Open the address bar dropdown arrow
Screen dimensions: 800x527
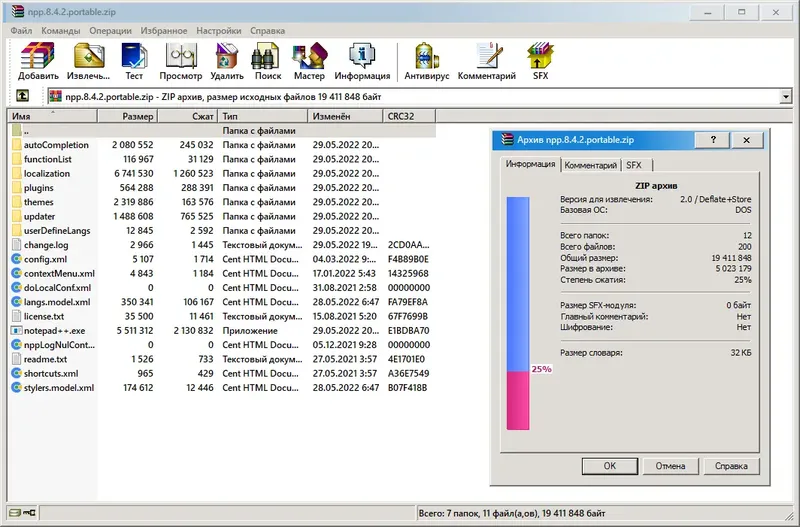point(785,96)
